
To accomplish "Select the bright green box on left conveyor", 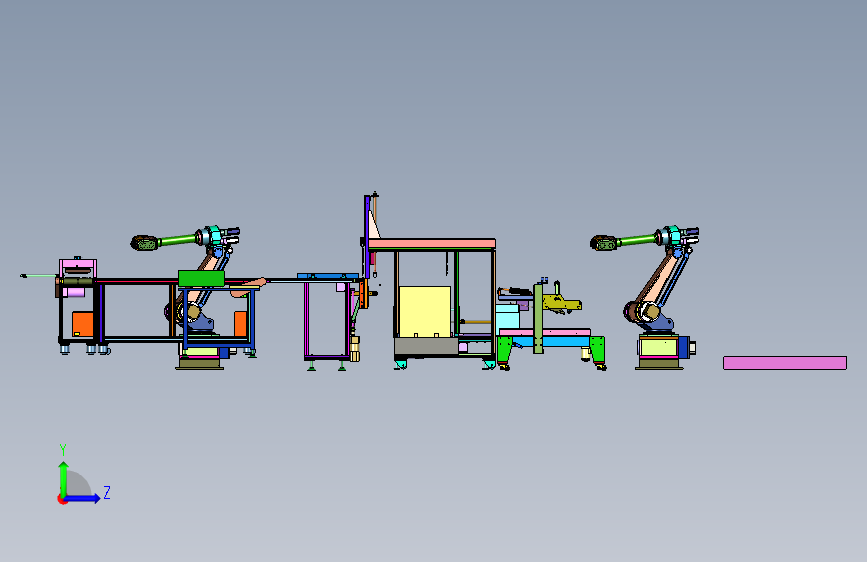I will 201,278.
